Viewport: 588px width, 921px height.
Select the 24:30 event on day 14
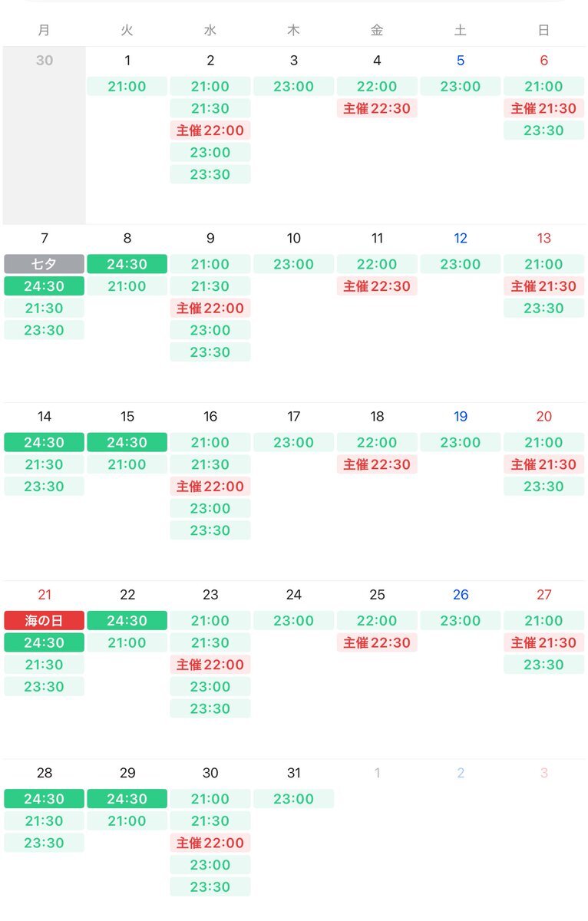[x=44, y=442]
